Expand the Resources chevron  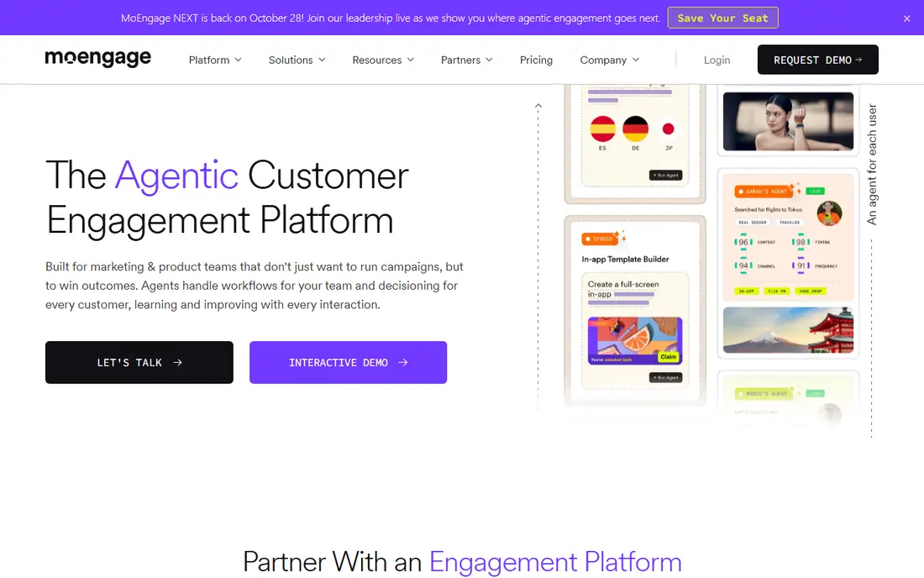(411, 60)
